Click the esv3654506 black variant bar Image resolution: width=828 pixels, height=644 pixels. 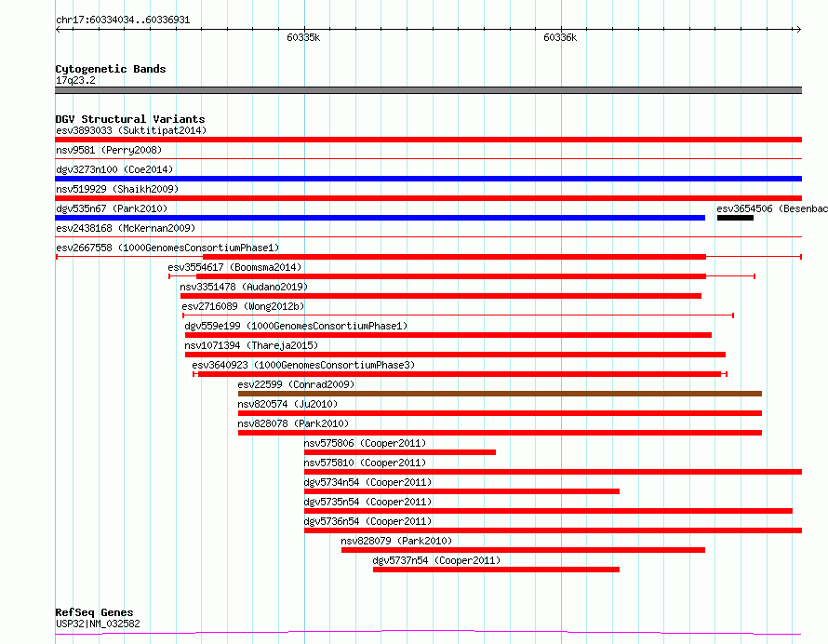pos(735,218)
